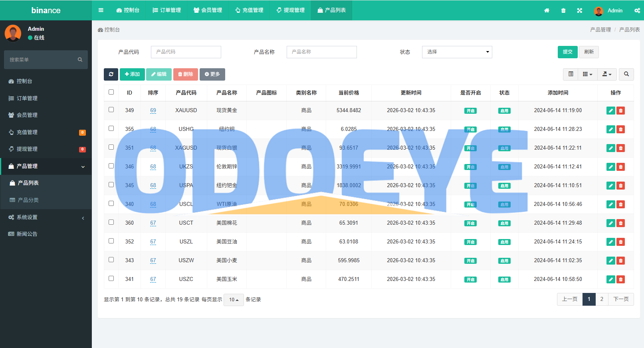Select 产品分类 in sidebar
This screenshot has width=644, height=348.
click(x=46, y=200)
